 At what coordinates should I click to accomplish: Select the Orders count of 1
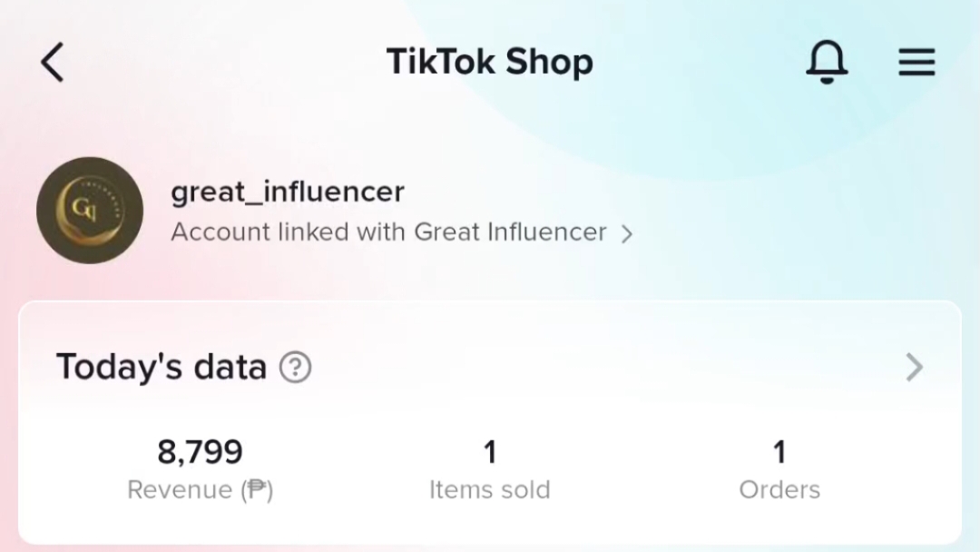coord(779,452)
